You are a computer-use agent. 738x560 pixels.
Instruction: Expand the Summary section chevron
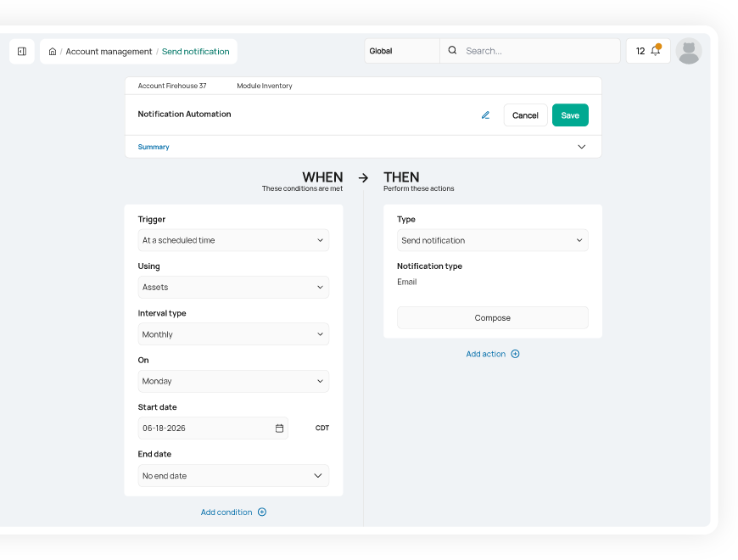click(x=581, y=147)
